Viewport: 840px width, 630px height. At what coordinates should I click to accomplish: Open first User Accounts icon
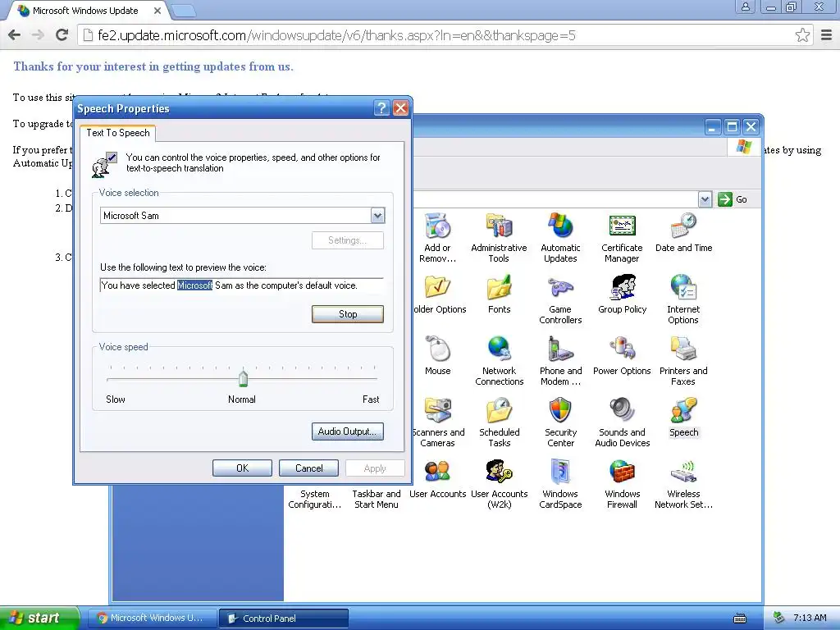[438, 479]
